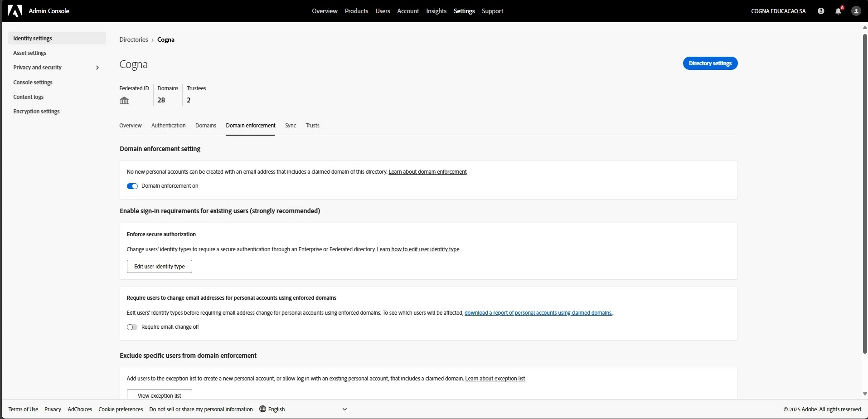The image size is (868, 419).
Task: Open AdChoices footer link
Action: tap(80, 409)
